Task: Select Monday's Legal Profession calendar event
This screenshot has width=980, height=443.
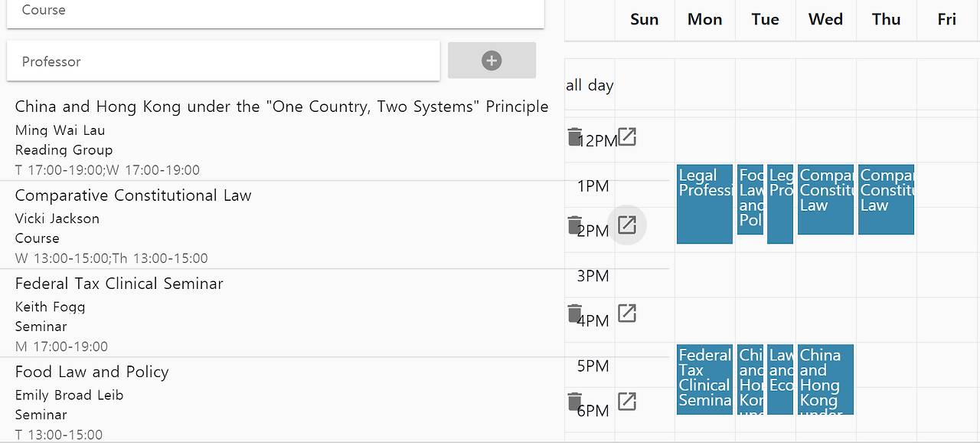Action: (x=704, y=204)
